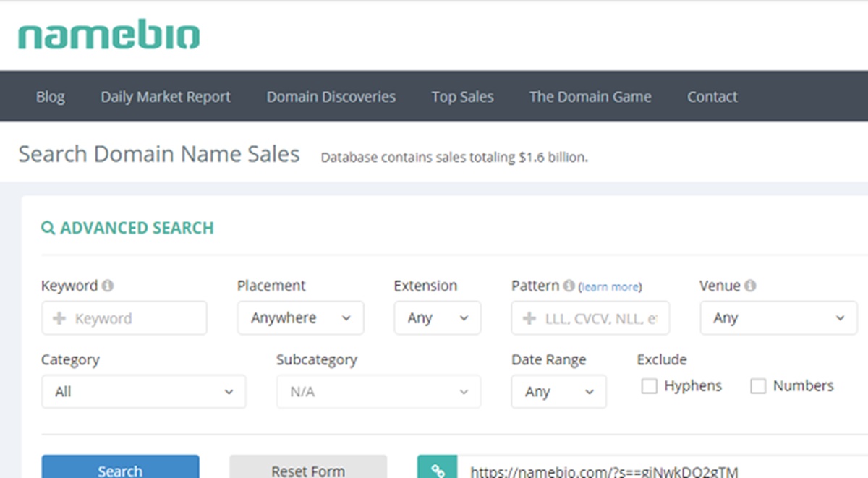Screen dimensions: 868x478
Task: Enable the Hyphens exclude checkbox
Action: point(650,386)
